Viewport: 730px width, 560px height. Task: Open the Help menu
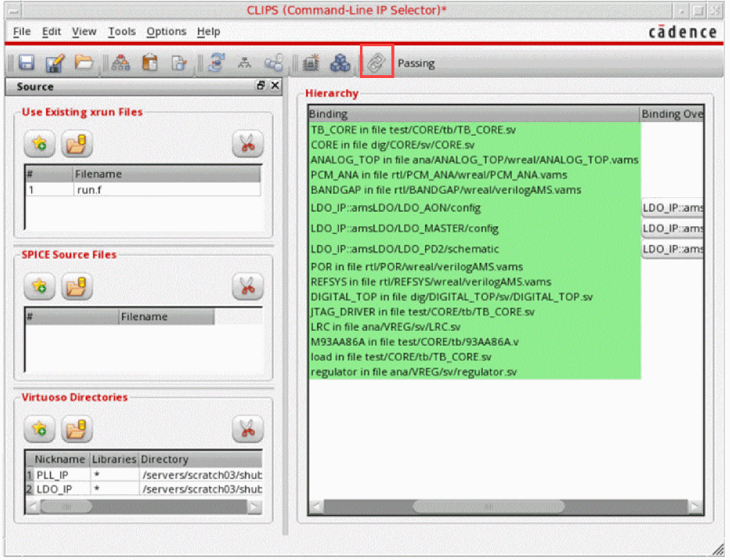[x=208, y=32]
